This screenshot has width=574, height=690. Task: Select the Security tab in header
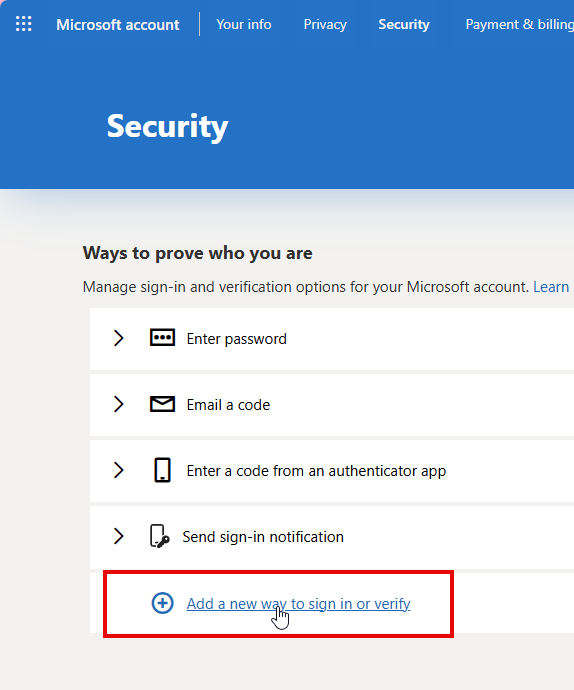tap(404, 24)
